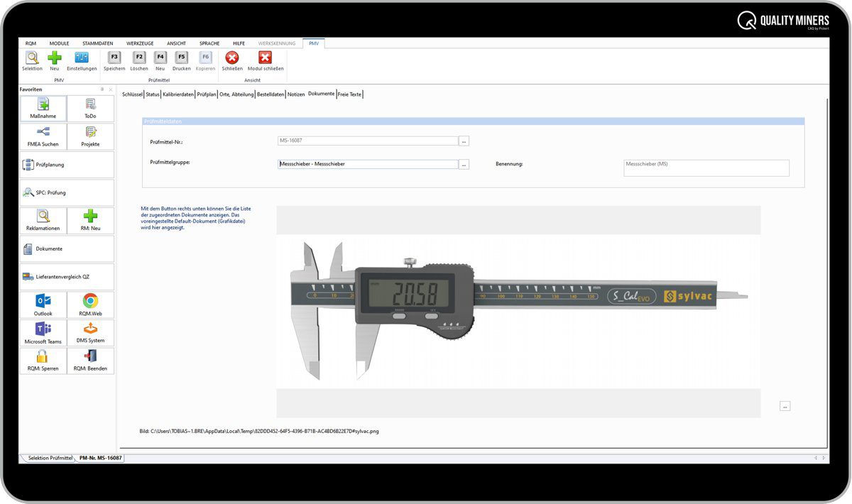Viewport: 852px width, 504px height.
Task: Switch to Selektion Prüfmittel bottom tab
Action: pyautogui.click(x=50, y=458)
